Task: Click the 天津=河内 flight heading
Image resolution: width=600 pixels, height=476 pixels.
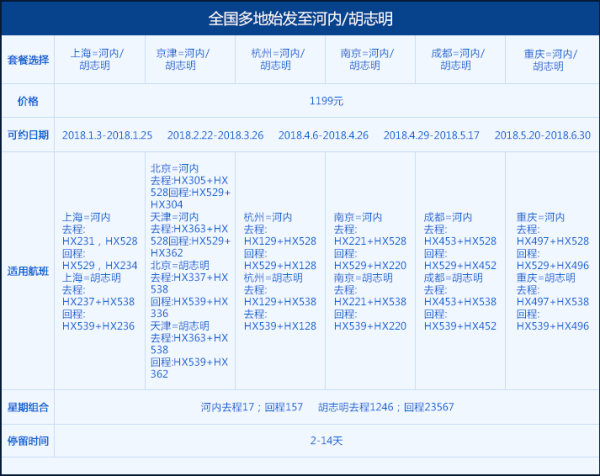Action: tap(174, 217)
